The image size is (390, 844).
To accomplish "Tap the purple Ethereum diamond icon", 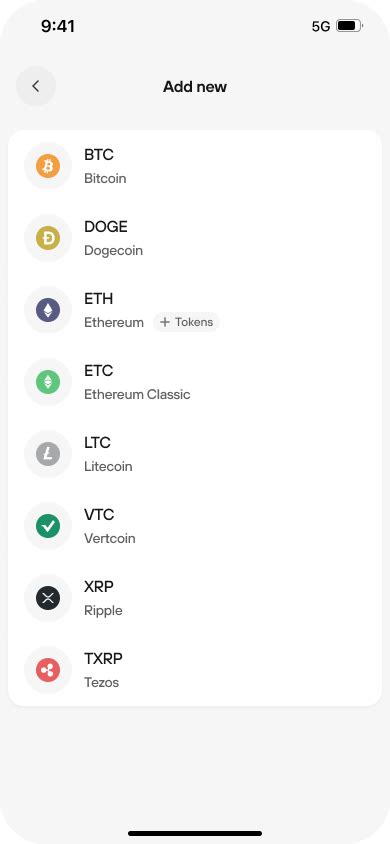I will coord(48,311).
